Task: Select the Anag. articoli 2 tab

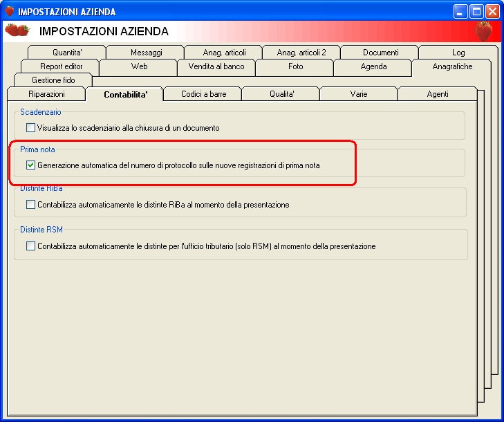Action: click(x=301, y=52)
